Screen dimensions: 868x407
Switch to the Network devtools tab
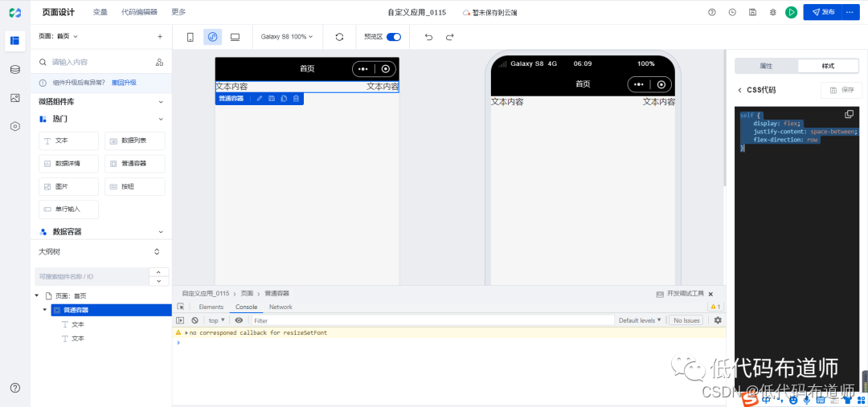(x=280, y=307)
